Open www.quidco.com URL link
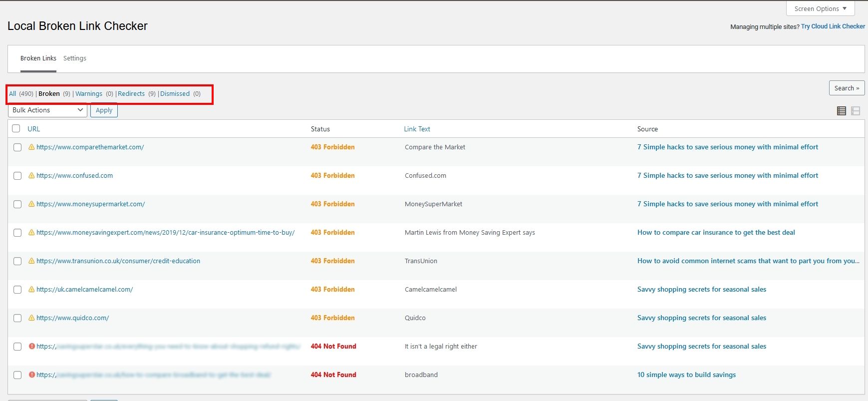Image resolution: width=868 pixels, height=401 pixels. click(x=72, y=318)
